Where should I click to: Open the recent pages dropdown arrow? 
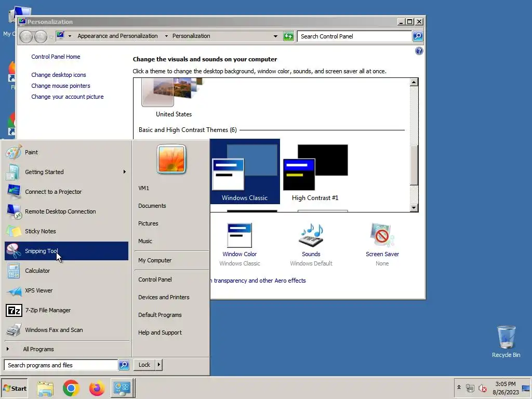(51, 37)
